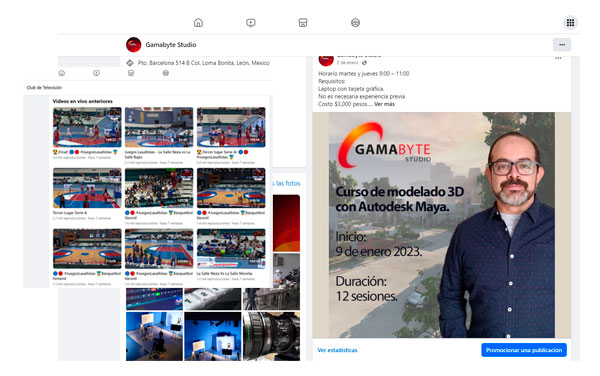Viewport: 600px width, 376px height.
Task: Open the Pto. Barcelona 514 B address text
Action: point(204,63)
